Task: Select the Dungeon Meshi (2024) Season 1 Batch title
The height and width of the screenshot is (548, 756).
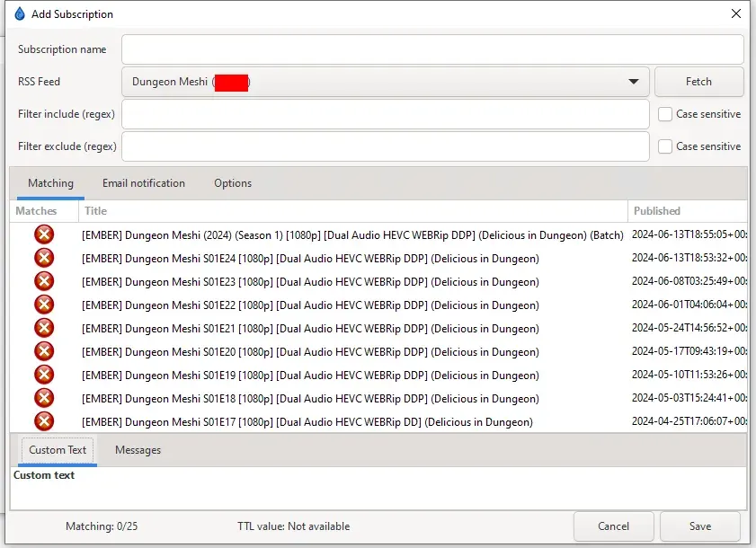Action: [x=352, y=235]
